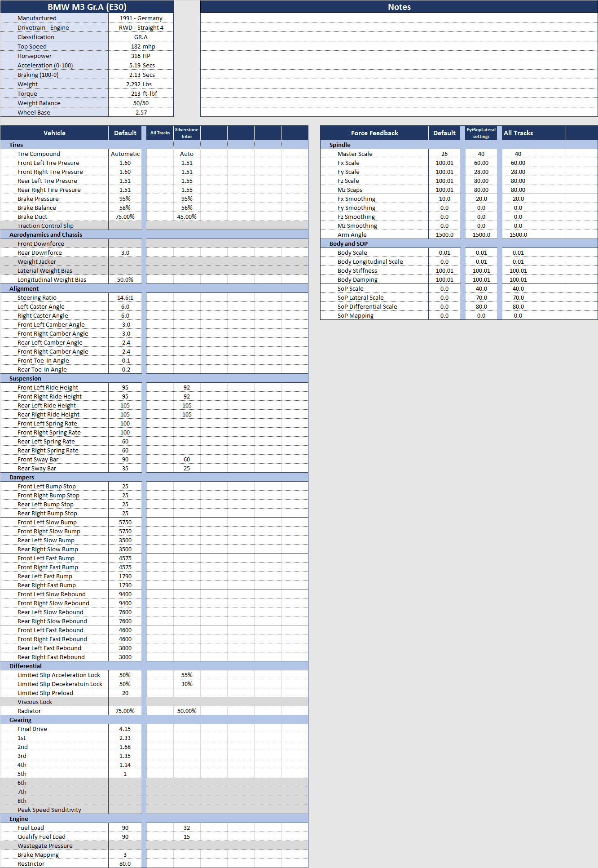Click the Force Feedback header cell
Image resolution: width=598 pixels, height=868 pixels.
(374, 133)
